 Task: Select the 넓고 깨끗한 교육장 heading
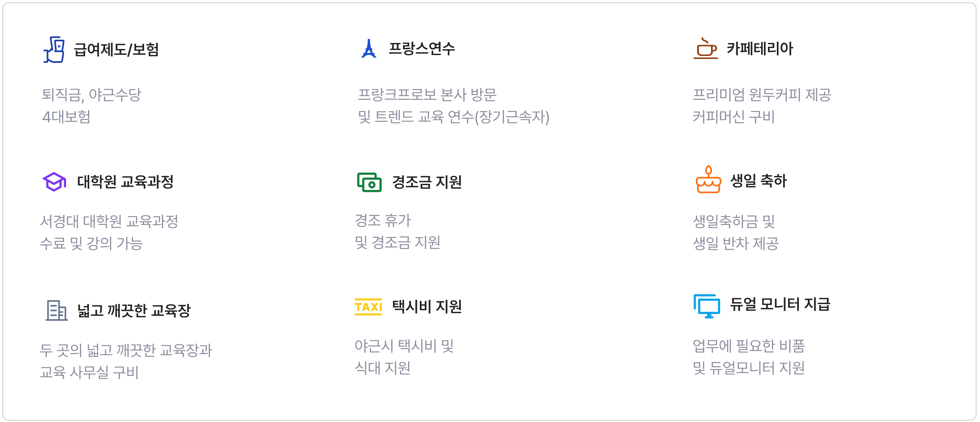point(134,310)
